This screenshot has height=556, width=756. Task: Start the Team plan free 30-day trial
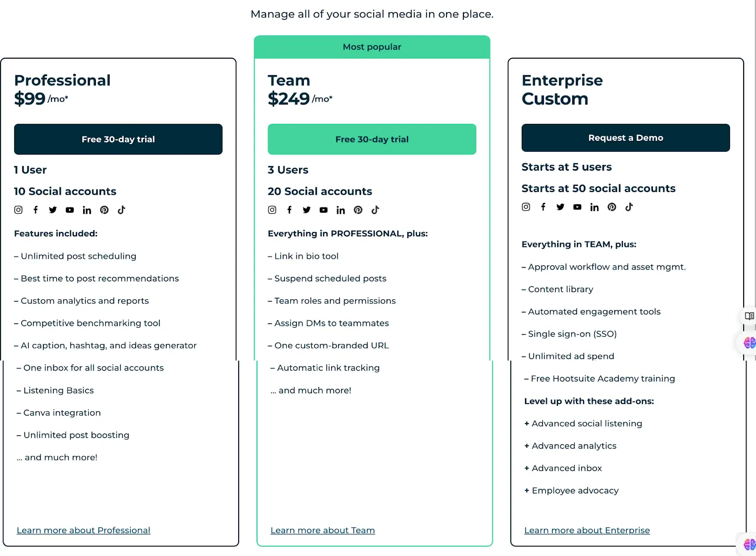coord(372,139)
